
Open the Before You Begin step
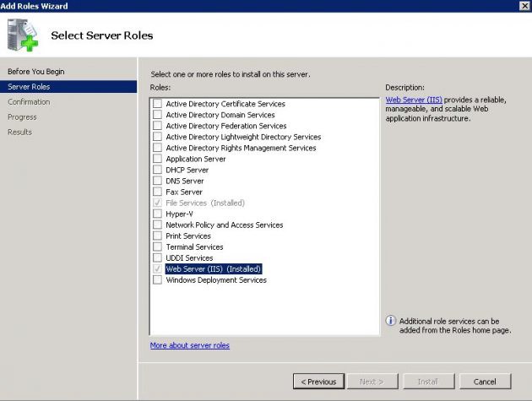coord(35,72)
